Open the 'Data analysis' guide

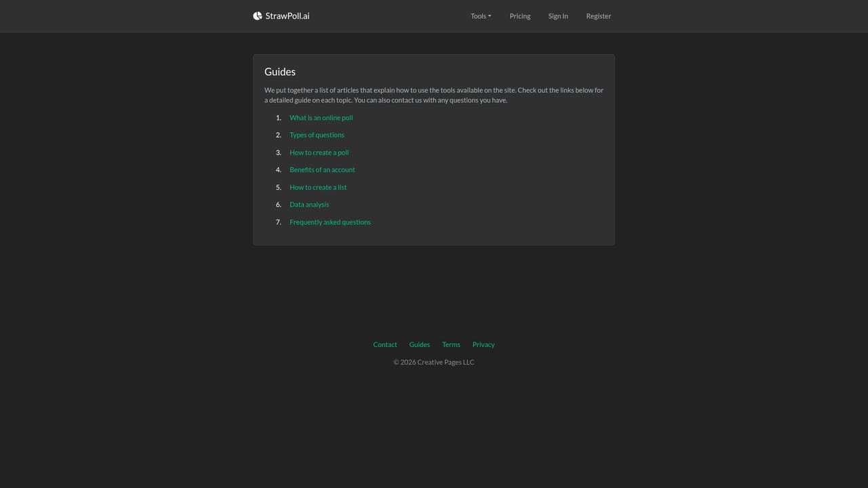(x=309, y=205)
